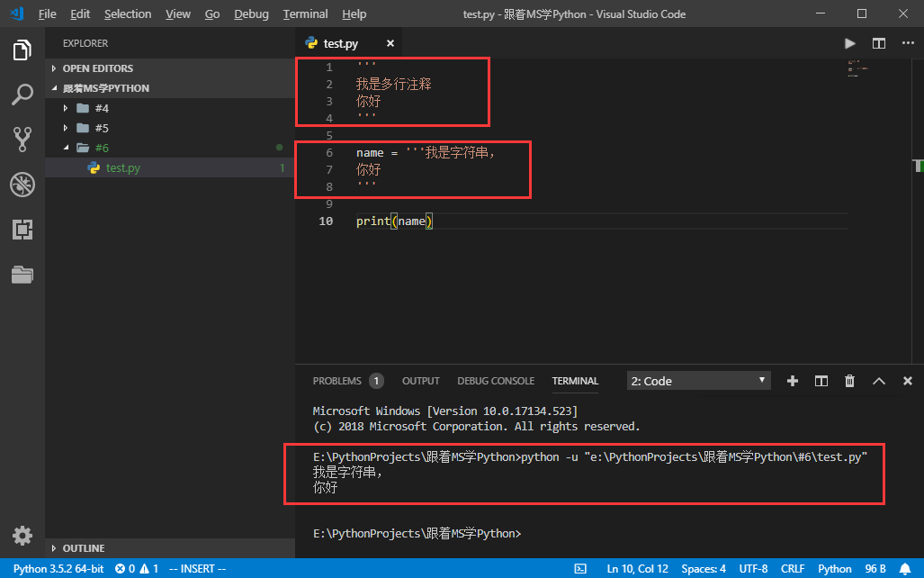Click Python 3.5.2 64-bit interpreter selector
The image size is (924, 578).
(x=58, y=569)
